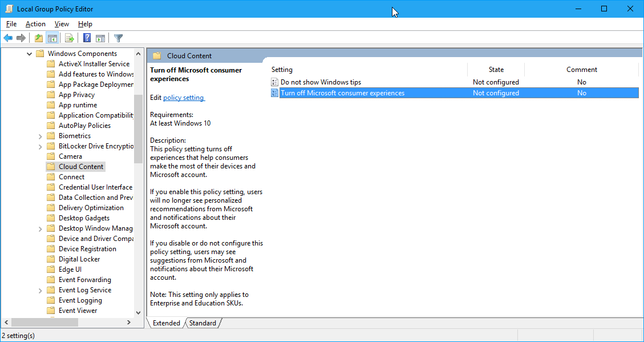Image resolution: width=644 pixels, height=342 pixels.
Task: Click the tree scrollbar up arrow
Action: (138, 53)
